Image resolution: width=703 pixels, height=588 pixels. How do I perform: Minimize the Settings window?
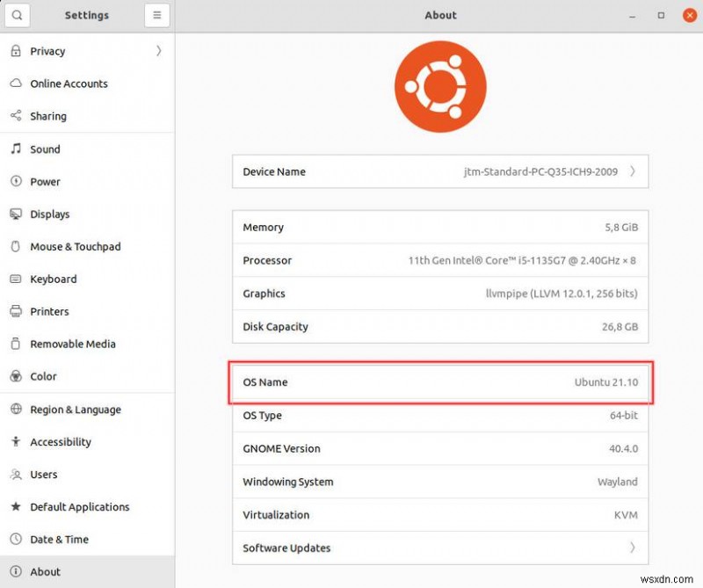pos(632,16)
